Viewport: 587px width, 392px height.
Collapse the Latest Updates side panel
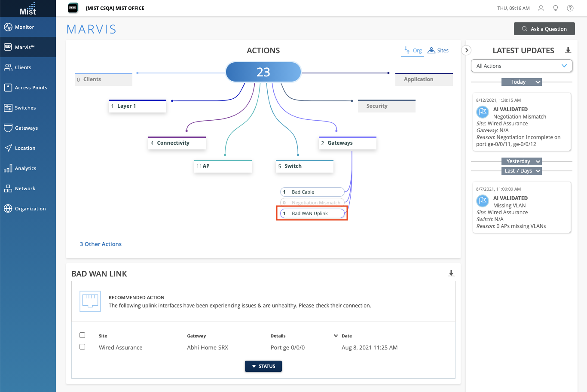click(467, 50)
